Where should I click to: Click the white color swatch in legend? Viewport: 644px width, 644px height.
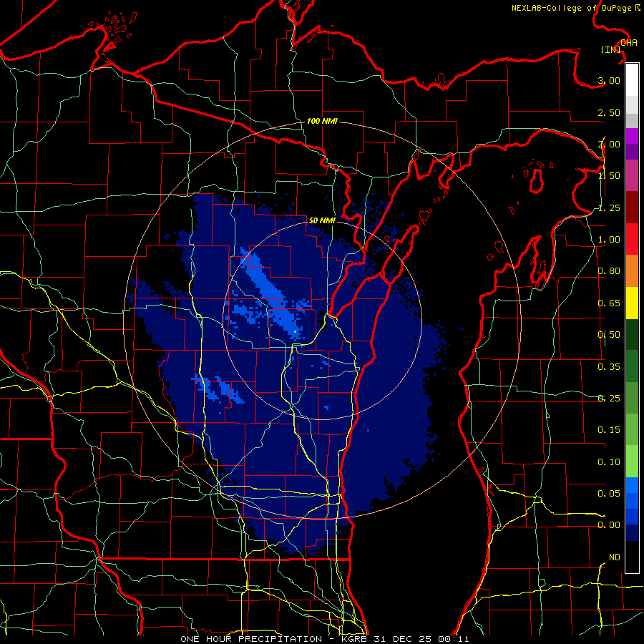(632, 80)
